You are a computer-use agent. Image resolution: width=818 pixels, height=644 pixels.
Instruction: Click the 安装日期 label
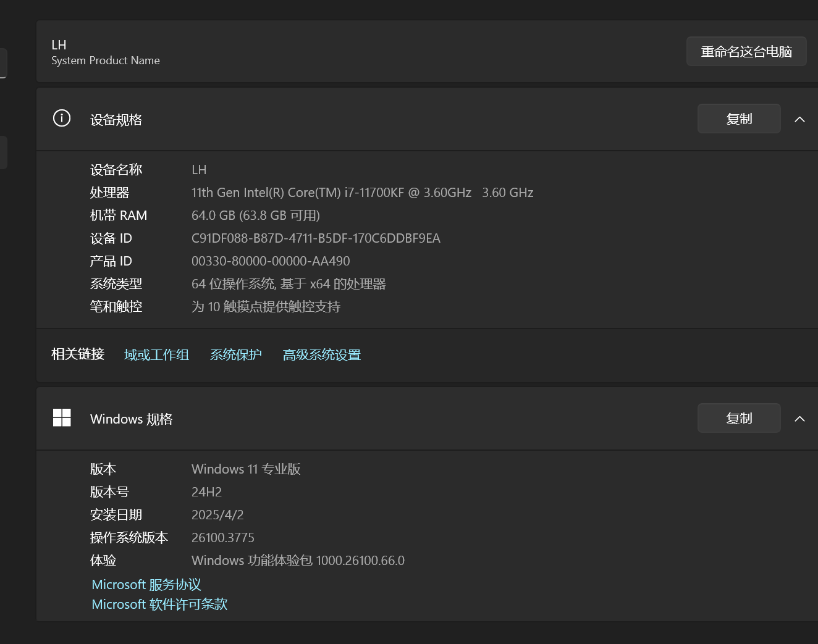click(x=116, y=515)
